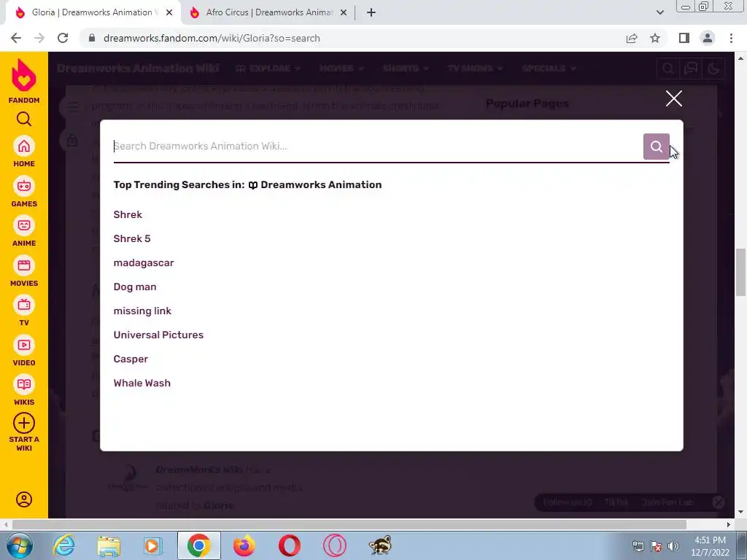This screenshot has height=560, width=747.
Task: Click the Start a Wiki plus icon
Action: [x=24, y=424]
